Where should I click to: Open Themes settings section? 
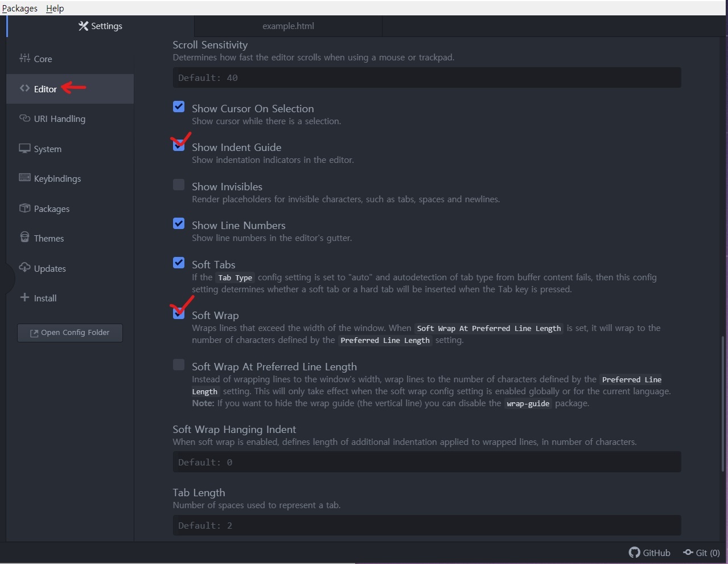point(70,238)
